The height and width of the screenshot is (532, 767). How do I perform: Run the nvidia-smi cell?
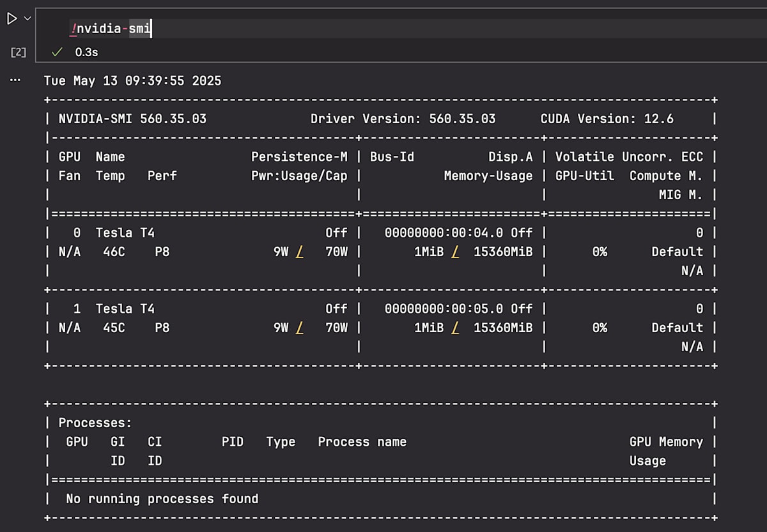(12, 19)
